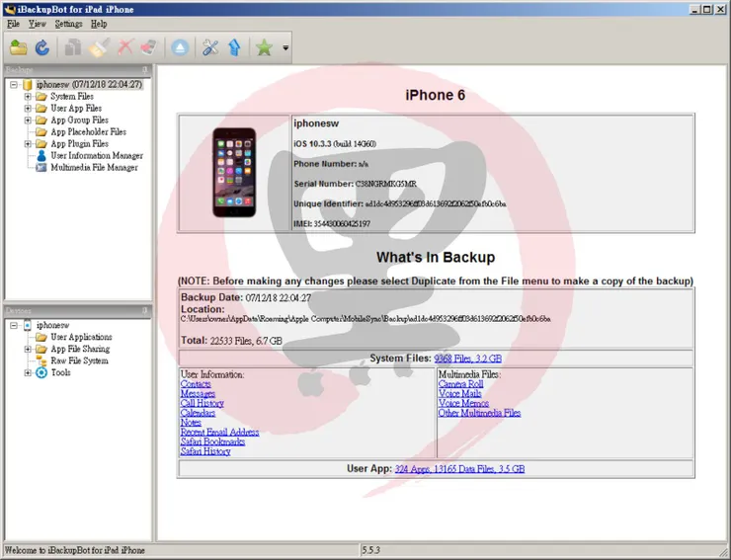Expand the App File Sharing node
This screenshot has height=560, width=731.
pyautogui.click(x=28, y=350)
